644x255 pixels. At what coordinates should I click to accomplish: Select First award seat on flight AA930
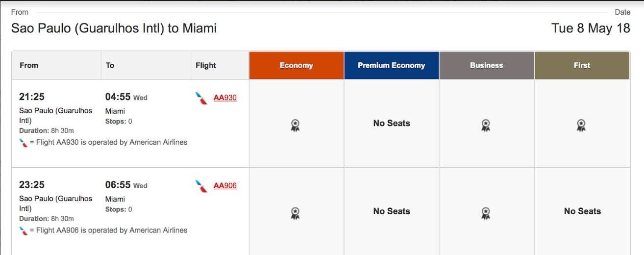coord(581,126)
